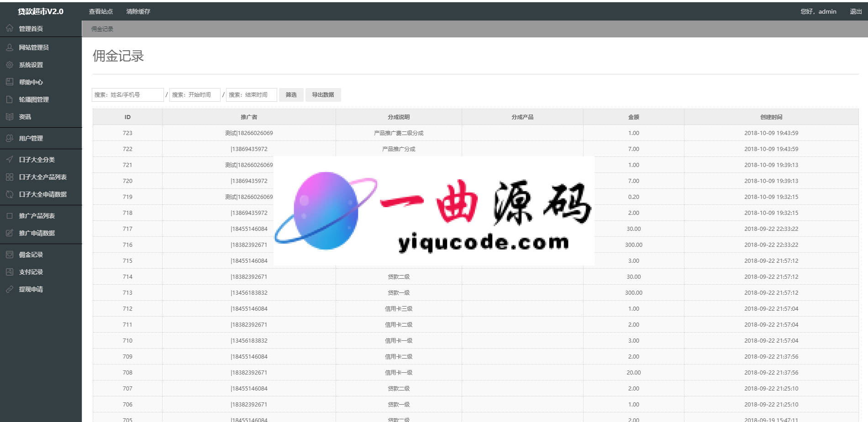Screen dimensions: 868x422
Task: Click the book icon beside 帮助中心
Action: tap(10, 82)
